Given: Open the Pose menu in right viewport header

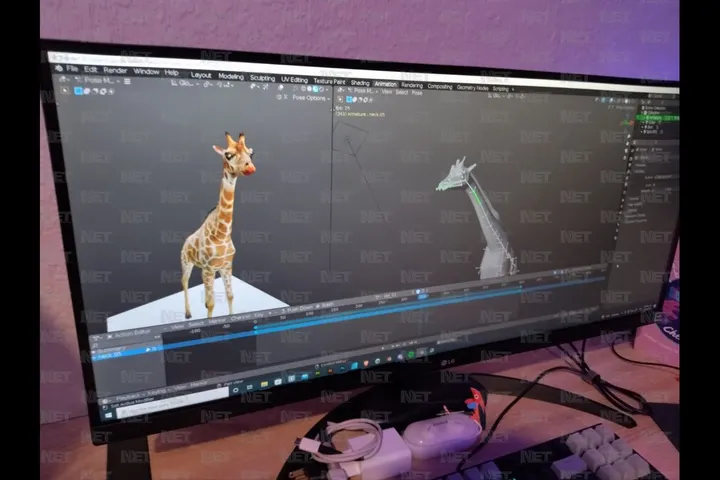Looking at the screenshot, I should tap(417, 92).
